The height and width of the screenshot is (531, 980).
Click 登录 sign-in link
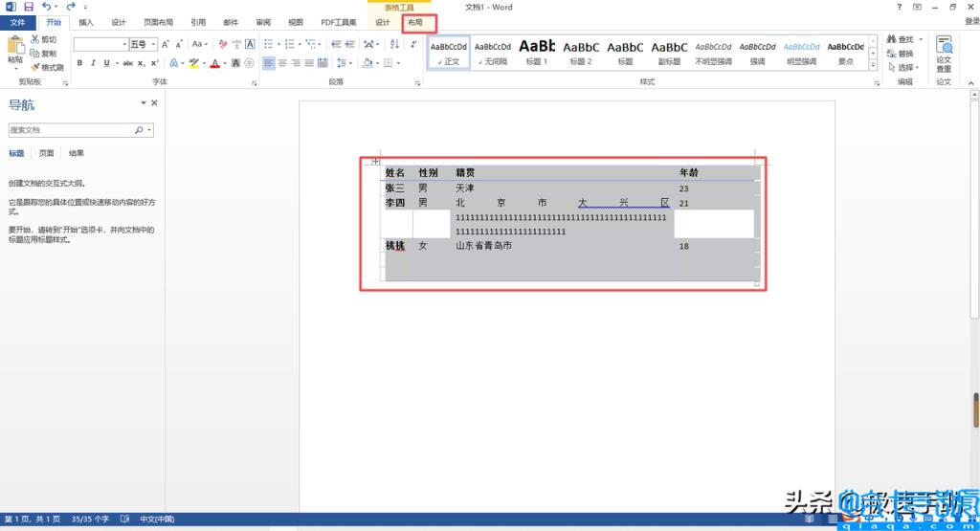[972, 21]
